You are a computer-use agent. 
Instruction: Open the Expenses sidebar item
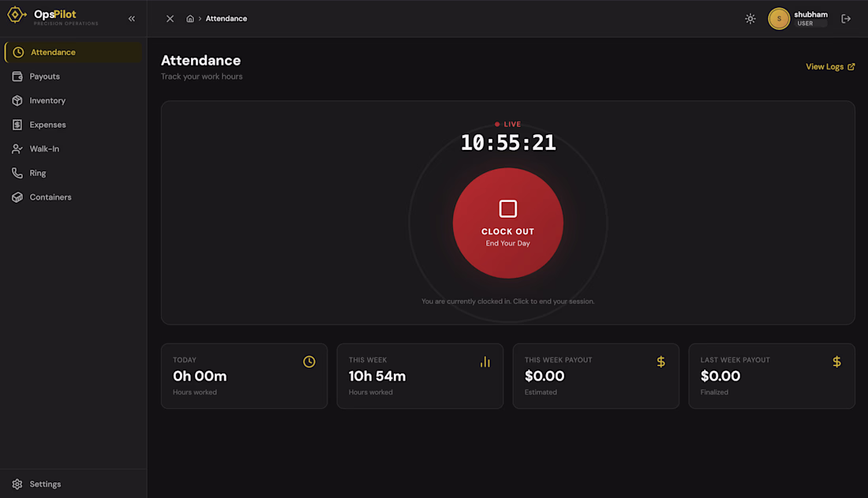(x=73, y=125)
